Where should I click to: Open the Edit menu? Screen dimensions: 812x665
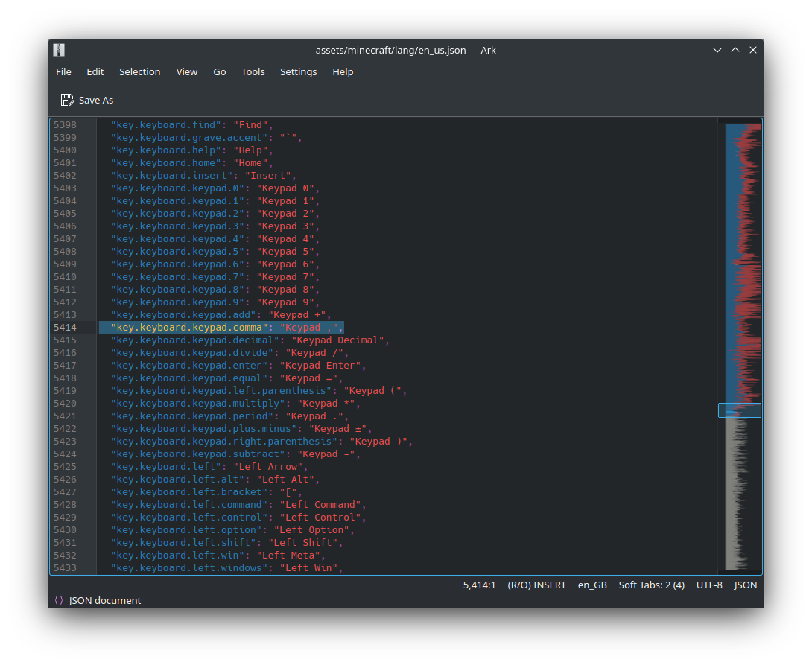(95, 72)
